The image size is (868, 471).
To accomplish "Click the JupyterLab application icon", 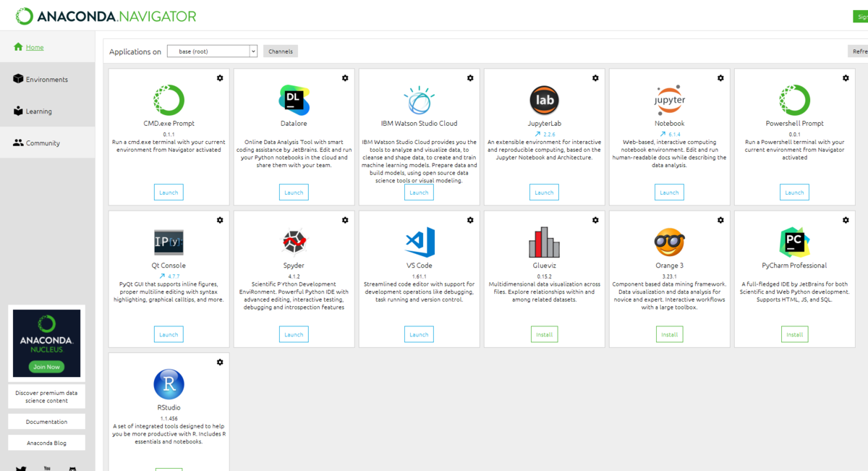I will [544, 100].
